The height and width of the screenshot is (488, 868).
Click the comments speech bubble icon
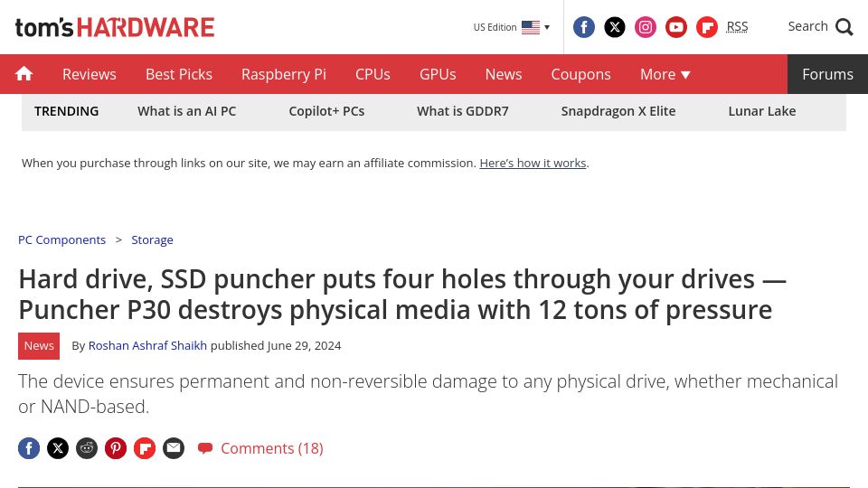point(205,448)
